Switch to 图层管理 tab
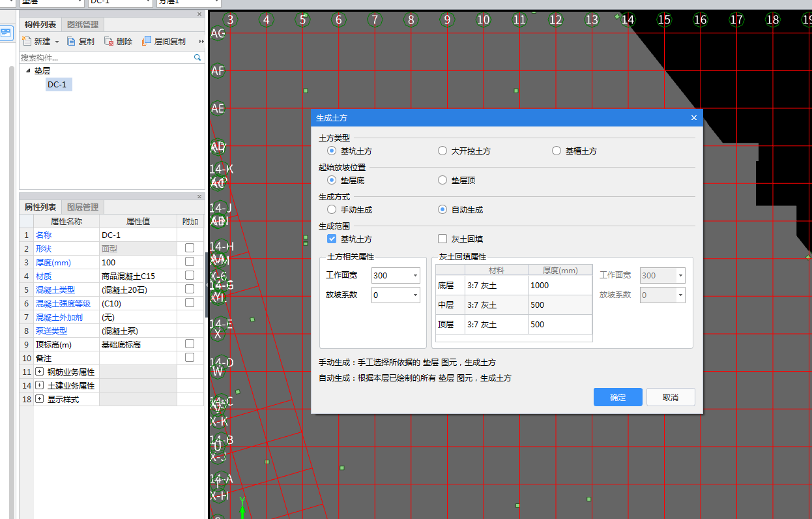The width and height of the screenshot is (812, 519). point(83,207)
